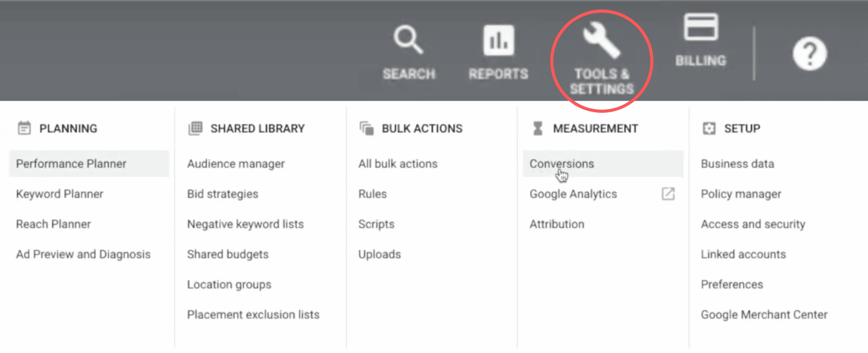Image resolution: width=868 pixels, height=353 pixels.
Task: Open the Billing credit card icon
Action: pos(701,27)
